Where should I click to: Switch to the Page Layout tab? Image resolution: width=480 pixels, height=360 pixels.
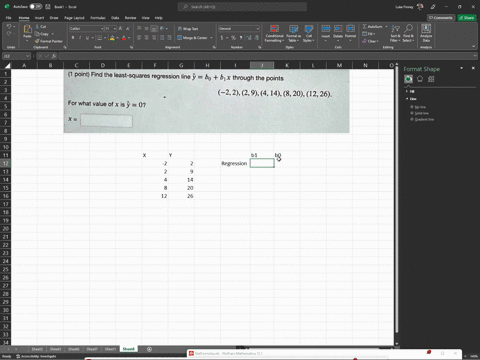tap(74, 18)
